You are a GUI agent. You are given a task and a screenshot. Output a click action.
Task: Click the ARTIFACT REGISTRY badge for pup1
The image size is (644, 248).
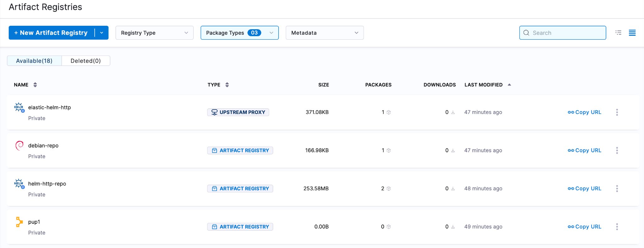pyautogui.click(x=240, y=227)
